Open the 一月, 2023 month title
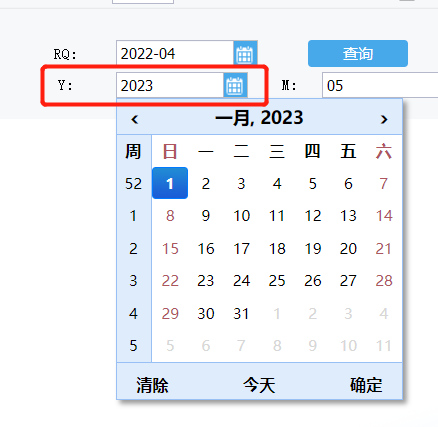The width and height of the screenshot is (438, 427). 259,118
